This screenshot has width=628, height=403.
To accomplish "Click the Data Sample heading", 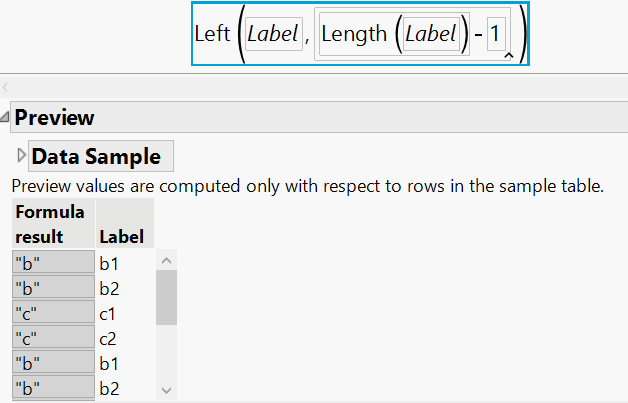I will click(96, 156).
